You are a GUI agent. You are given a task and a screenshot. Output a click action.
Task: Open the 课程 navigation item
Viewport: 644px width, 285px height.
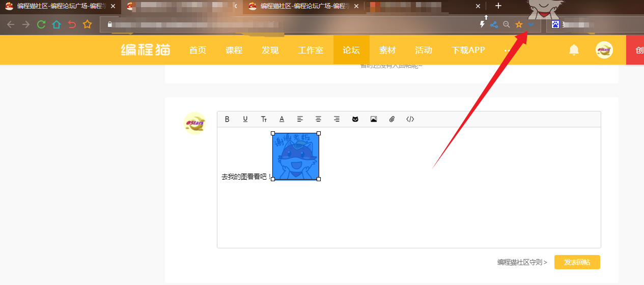tap(234, 50)
